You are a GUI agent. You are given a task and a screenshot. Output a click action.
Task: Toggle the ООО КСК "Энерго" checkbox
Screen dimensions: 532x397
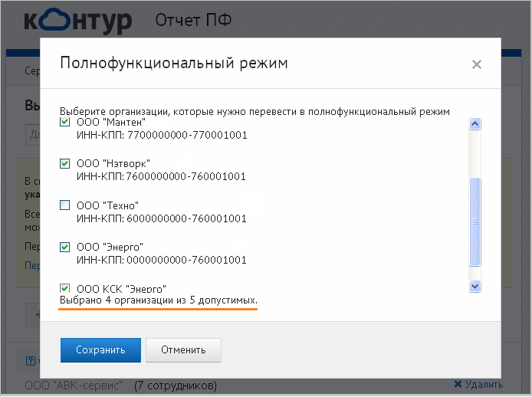(x=64, y=288)
